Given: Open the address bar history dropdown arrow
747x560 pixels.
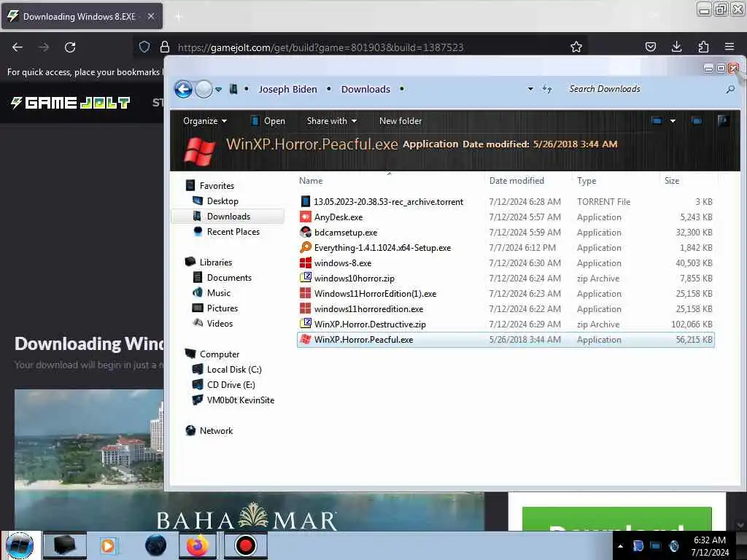Looking at the screenshot, I should [530, 89].
